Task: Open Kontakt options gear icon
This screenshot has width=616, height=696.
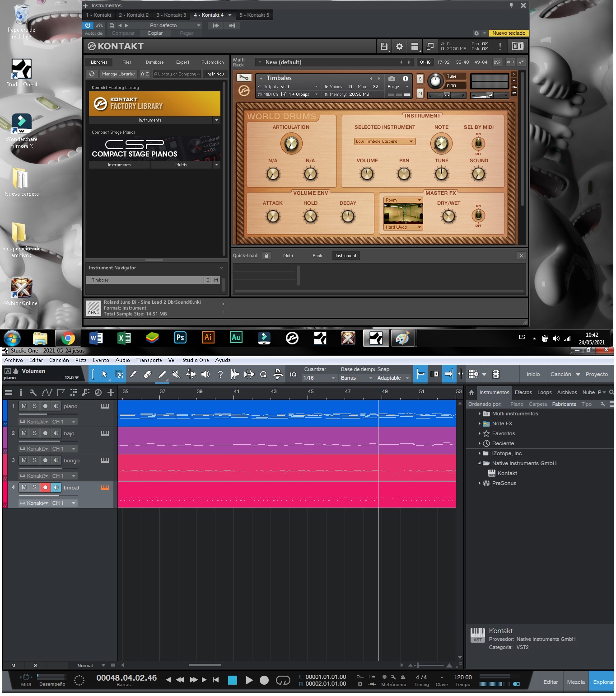Action: point(400,47)
